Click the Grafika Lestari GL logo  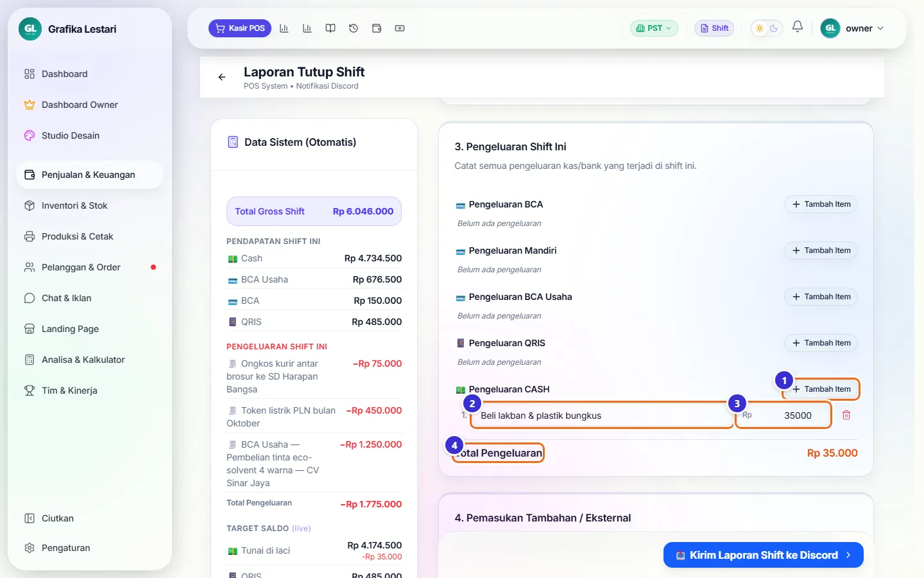[x=30, y=29]
